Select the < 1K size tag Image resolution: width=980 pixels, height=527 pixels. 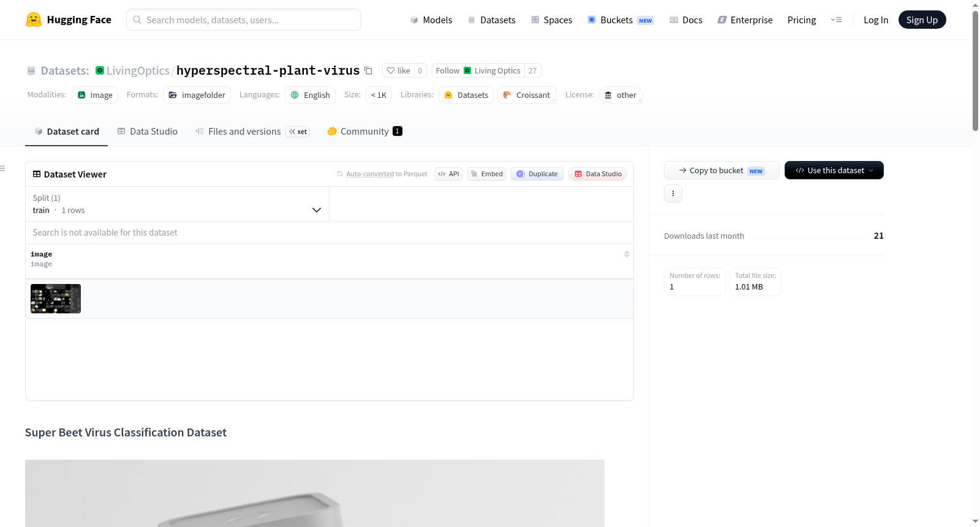(x=379, y=95)
